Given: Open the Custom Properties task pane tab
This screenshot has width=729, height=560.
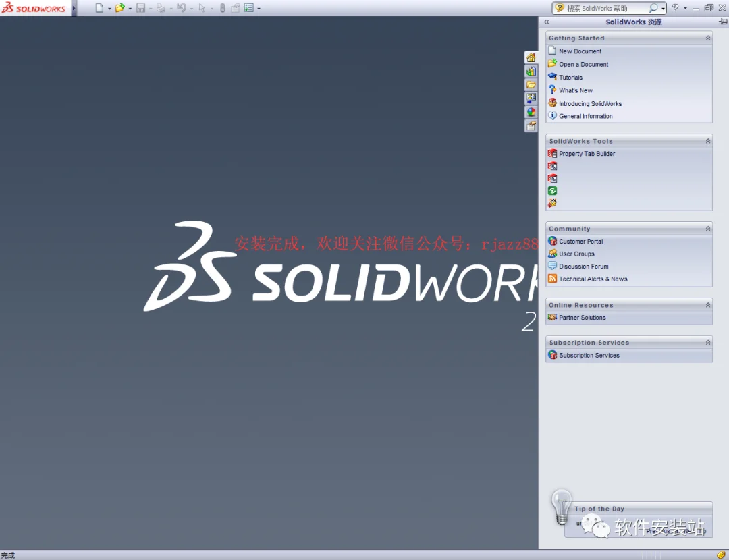Looking at the screenshot, I should tap(531, 125).
